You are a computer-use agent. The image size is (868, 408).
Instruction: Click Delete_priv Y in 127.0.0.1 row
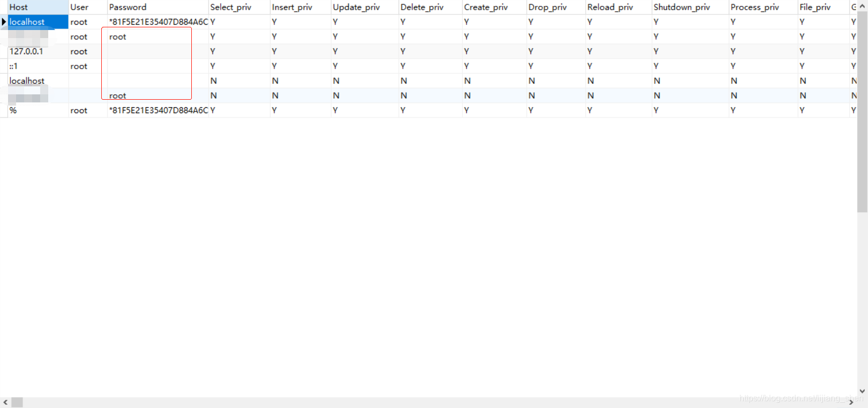tap(430, 51)
